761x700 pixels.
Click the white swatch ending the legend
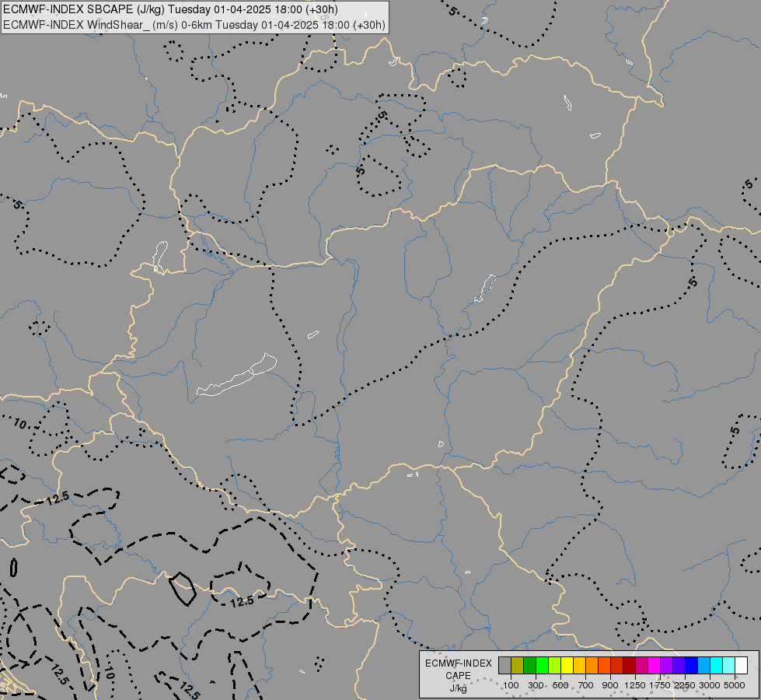tap(741, 665)
